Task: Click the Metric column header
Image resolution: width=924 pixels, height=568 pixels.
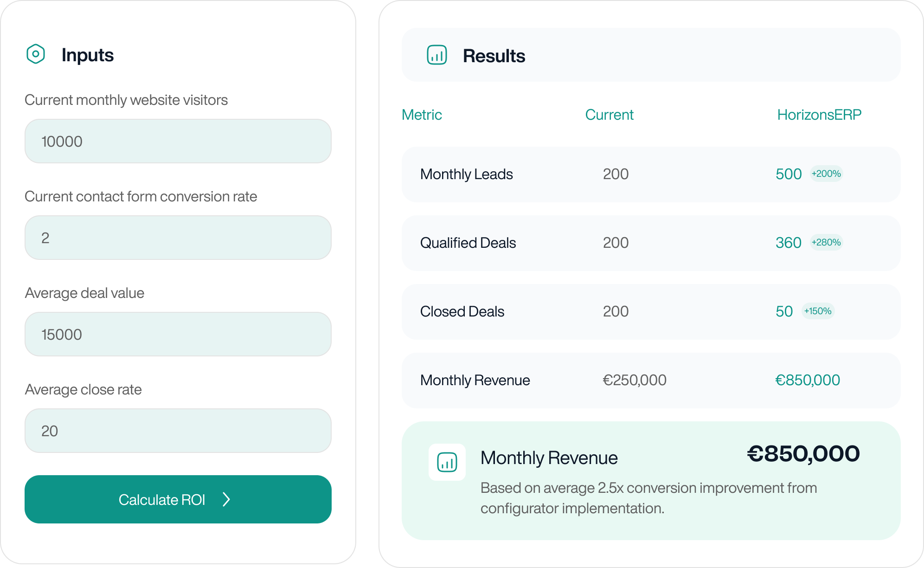Action: point(422,115)
